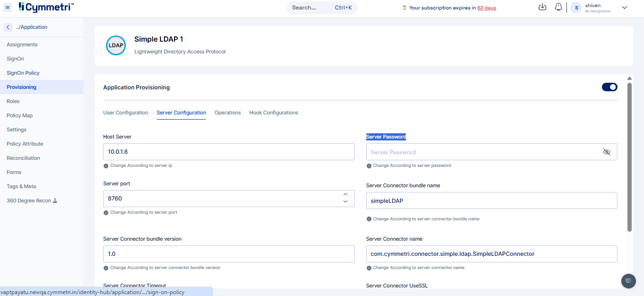
Task: Click the info icon under Server port
Action: (x=106, y=213)
